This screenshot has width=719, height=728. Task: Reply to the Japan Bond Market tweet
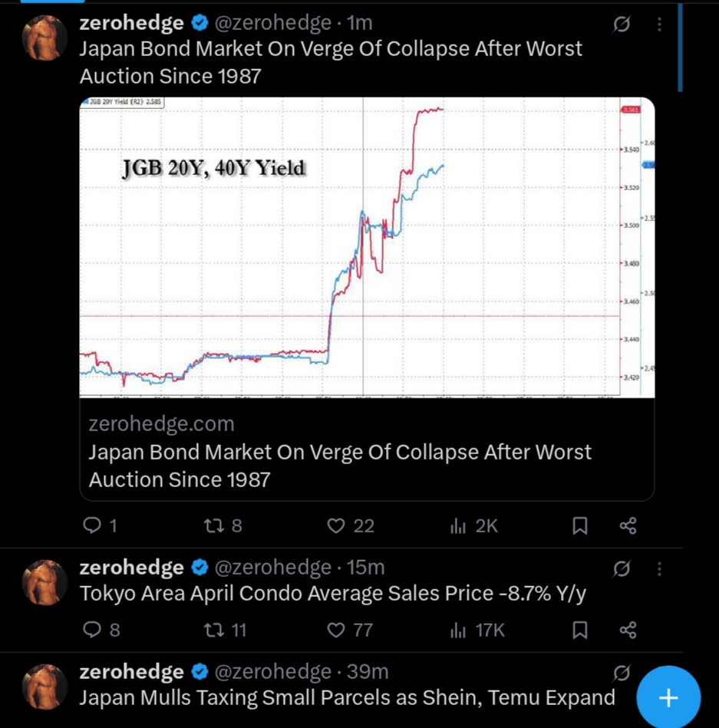tap(92, 525)
